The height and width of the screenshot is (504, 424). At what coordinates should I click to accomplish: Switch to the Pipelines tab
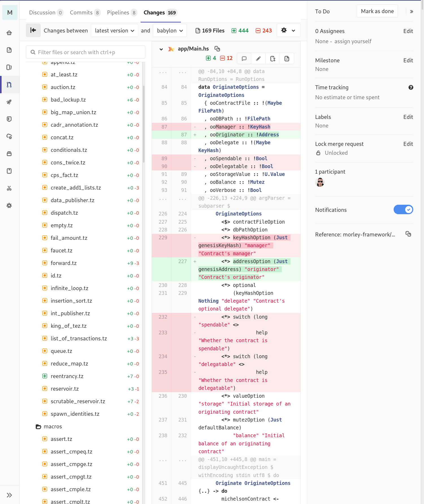[122, 12]
